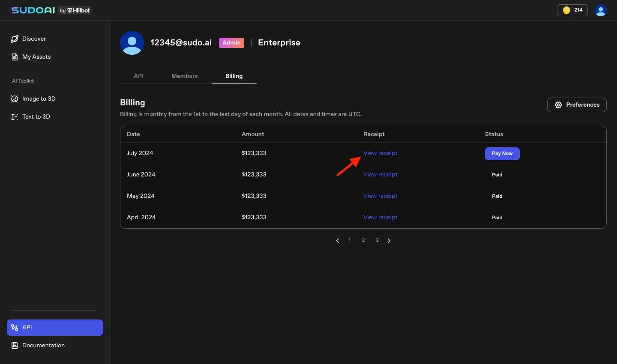Click the Documentation book icon
The image size is (617, 364).
pyautogui.click(x=15, y=346)
